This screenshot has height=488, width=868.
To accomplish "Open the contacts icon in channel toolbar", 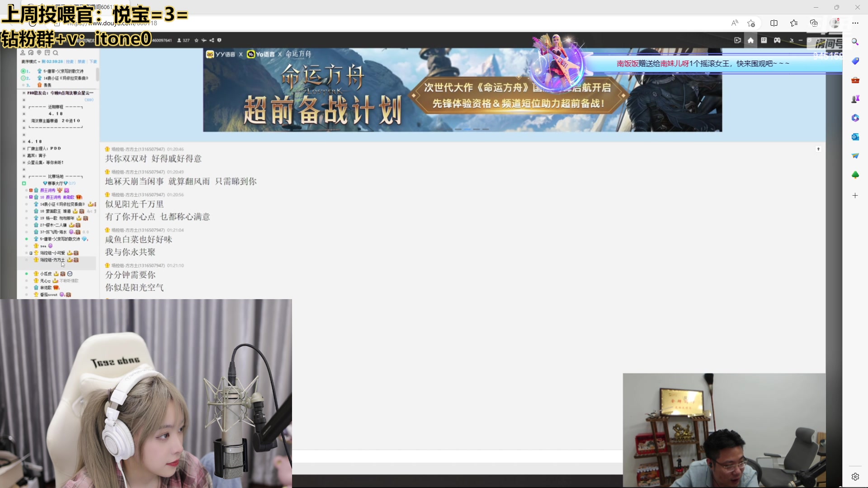I will [23, 53].
